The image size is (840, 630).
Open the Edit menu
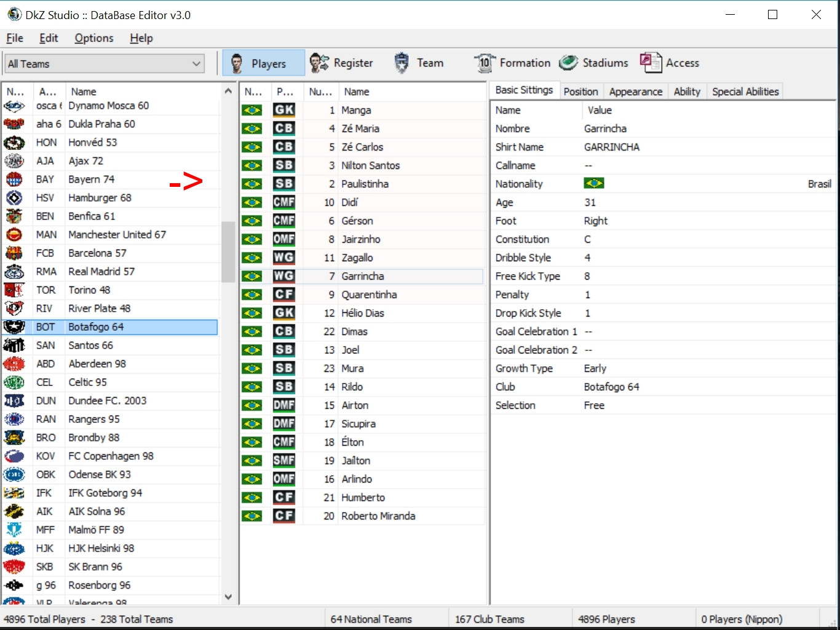pos(49,38)
